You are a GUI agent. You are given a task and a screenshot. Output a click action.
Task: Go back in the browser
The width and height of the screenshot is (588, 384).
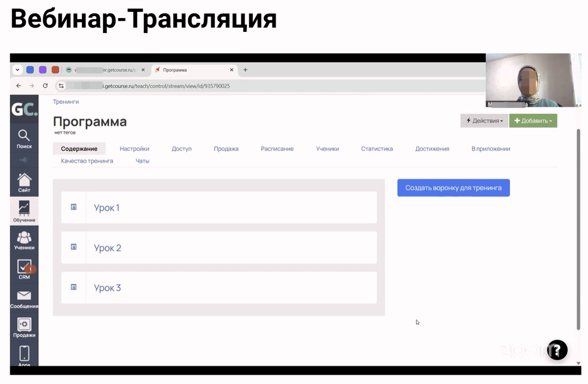tap(19, 85)
